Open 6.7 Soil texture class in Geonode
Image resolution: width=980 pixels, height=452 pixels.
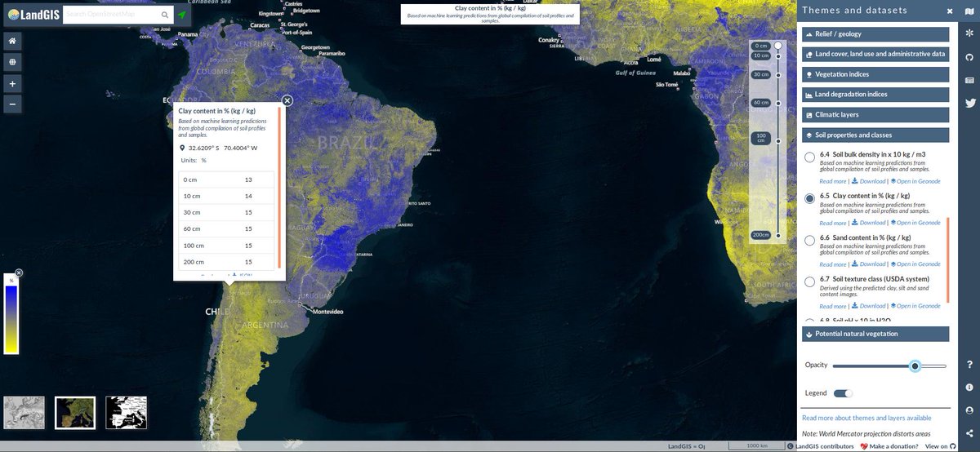(x=914, y=306)
